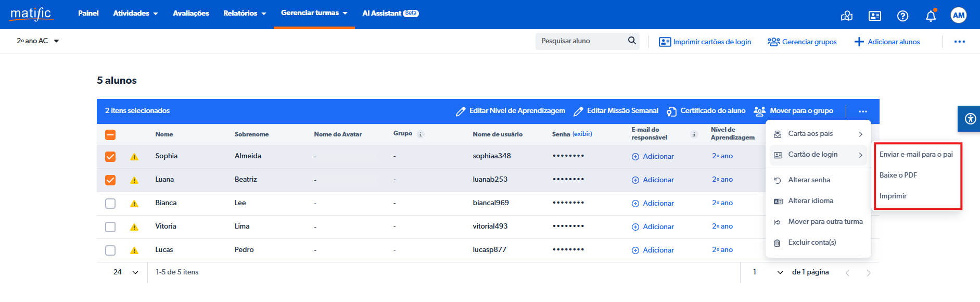Expand the Relatórios menu dropdown
980x302 pixels.
click(245, 14)
